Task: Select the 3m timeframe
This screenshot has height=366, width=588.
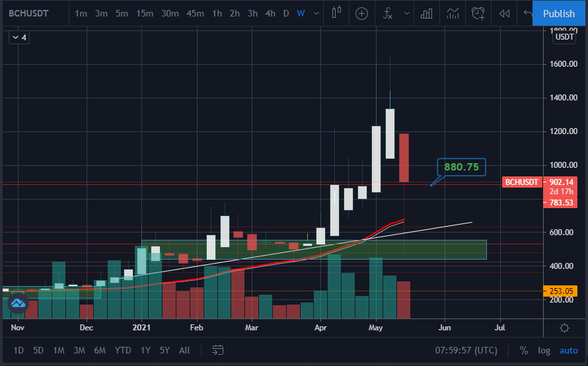Action: (x=101, y=13)
